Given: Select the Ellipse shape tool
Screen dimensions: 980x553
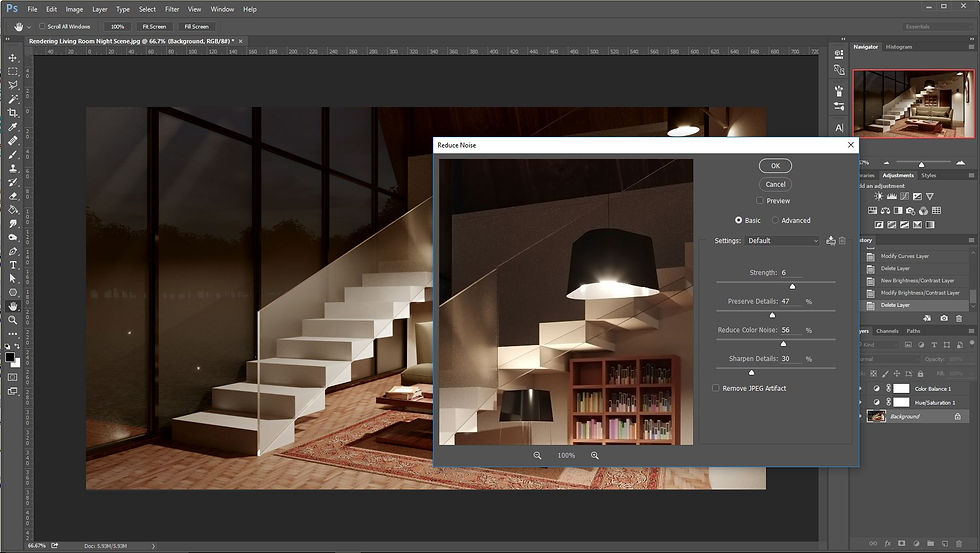Looking at the screenshot, I should click(12, 292).
